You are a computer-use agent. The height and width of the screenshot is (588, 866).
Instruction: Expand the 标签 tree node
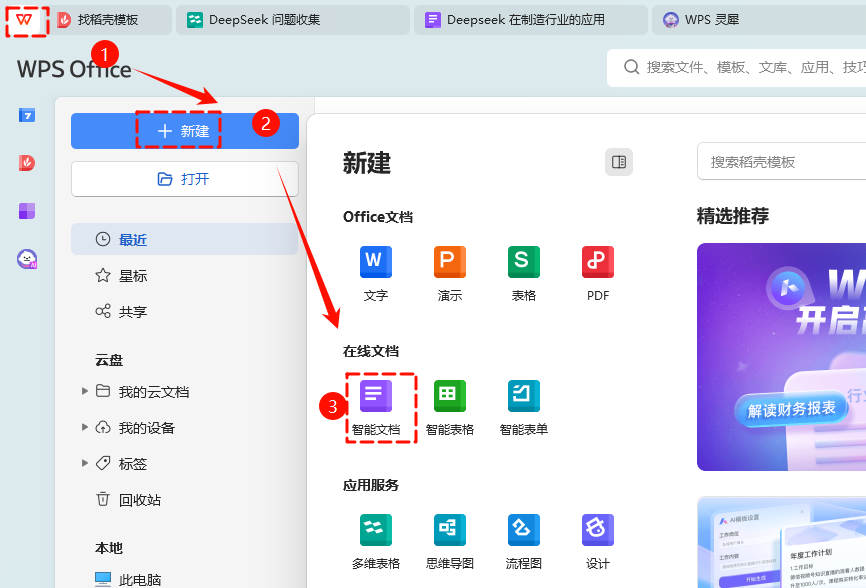[x=85, y=463]
